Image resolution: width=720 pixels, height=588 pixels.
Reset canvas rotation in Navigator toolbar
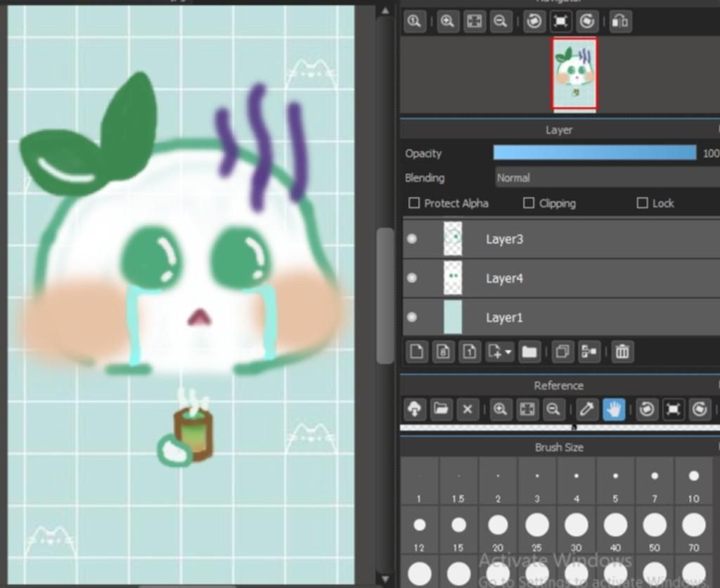[x=560, y=21]
